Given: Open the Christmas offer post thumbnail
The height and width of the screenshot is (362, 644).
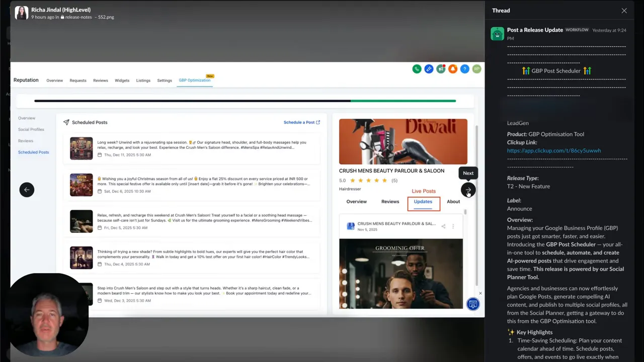Looking at the screenshot, I should point(81,185).
